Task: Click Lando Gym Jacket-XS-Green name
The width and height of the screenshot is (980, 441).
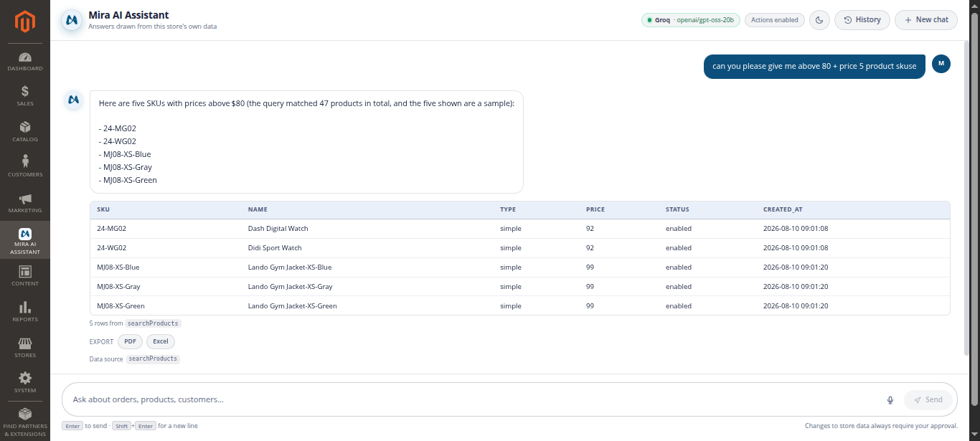Action: pyautogui.click(x=292, y=306)
